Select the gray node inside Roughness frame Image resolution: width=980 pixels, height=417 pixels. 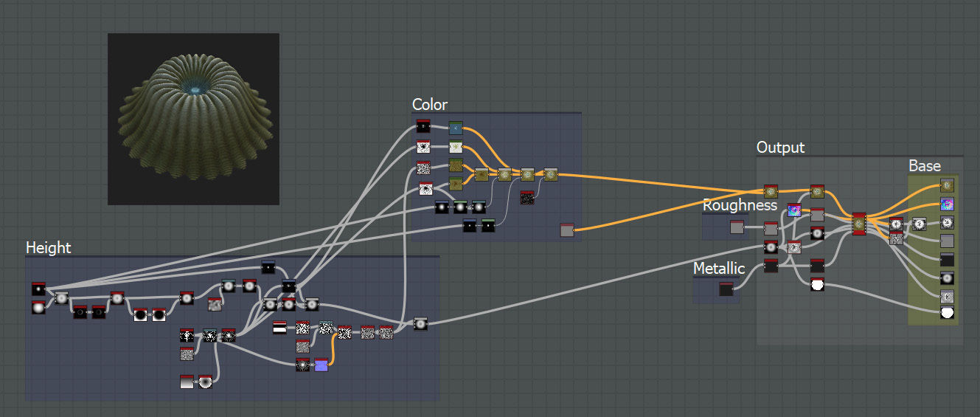click(x=737, y=227)
